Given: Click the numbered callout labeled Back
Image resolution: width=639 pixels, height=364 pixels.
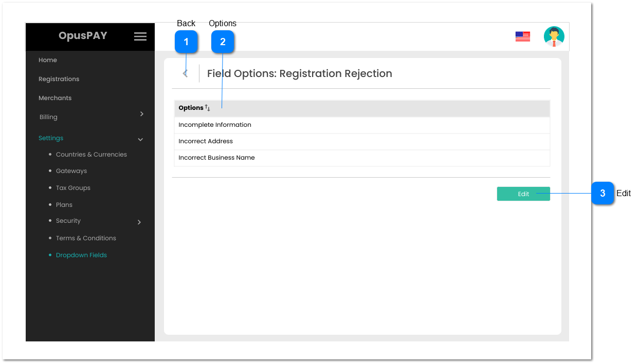Looking at the screenshot, I should pyautogui.click(x=186, y=42).
